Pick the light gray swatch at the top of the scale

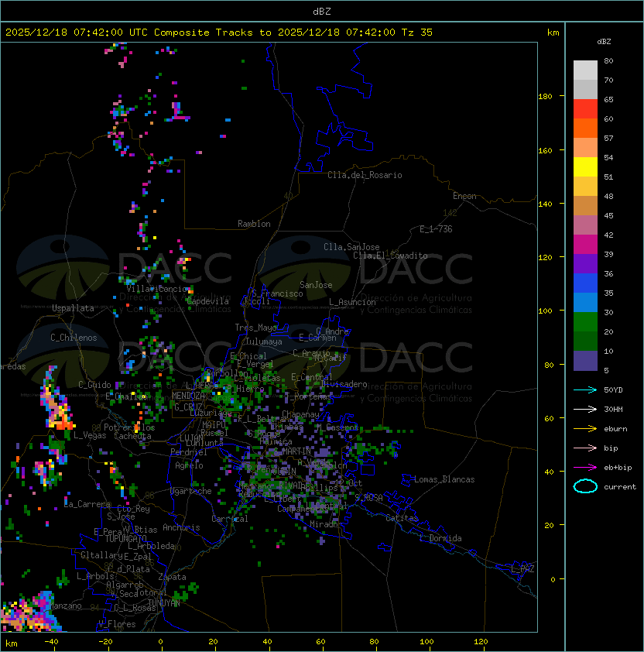(x=585, y=70)
